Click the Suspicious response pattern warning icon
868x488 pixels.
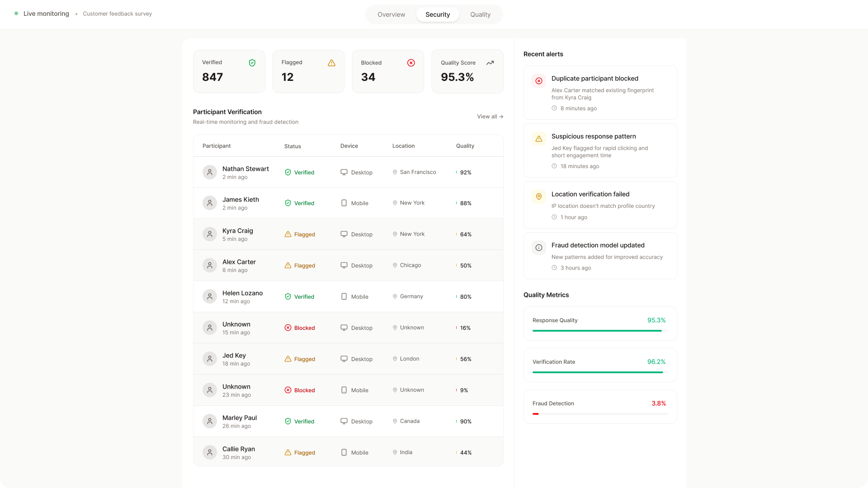click(x=539, y=139)
